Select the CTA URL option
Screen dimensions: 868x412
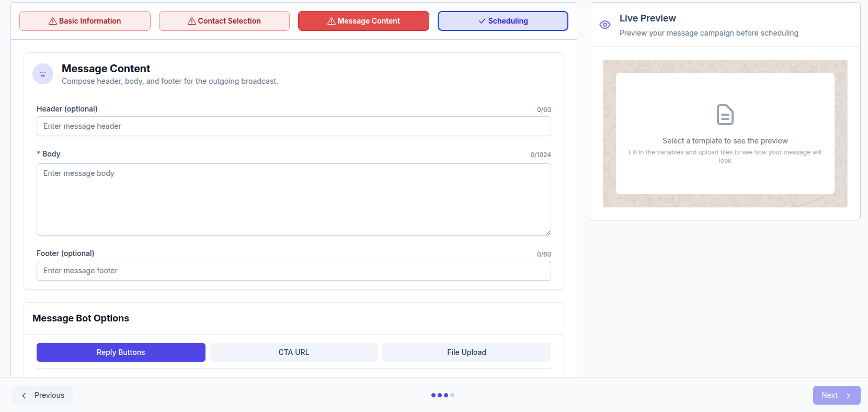[x=294, y=352]
